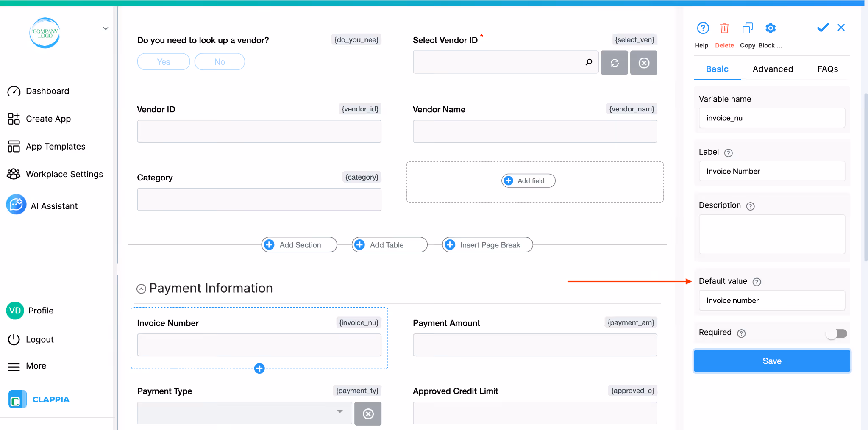Screen dimensions: 868x430
Task: Click the Save button
Action: point(772,361)
